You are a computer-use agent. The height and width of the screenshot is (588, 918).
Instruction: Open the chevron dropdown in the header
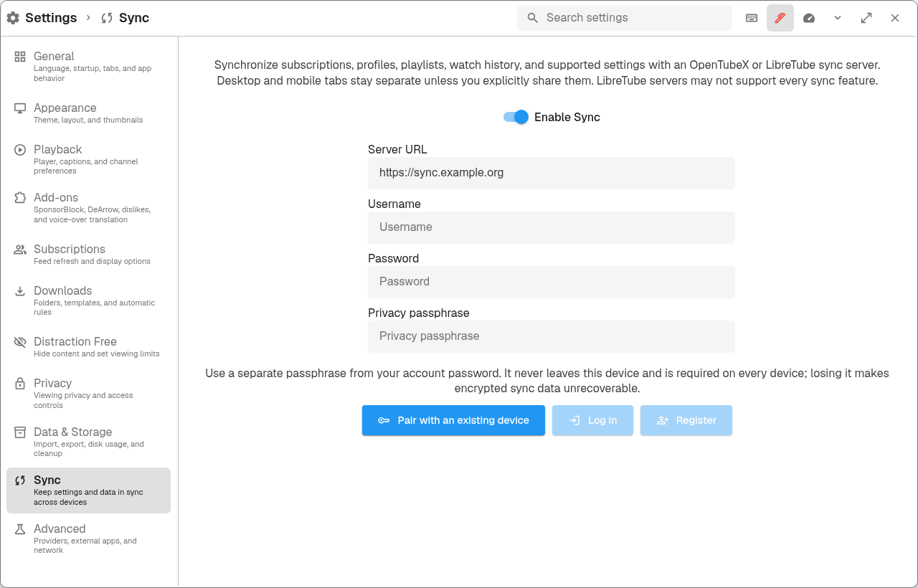pyautogui.click(x=838, y=18)
